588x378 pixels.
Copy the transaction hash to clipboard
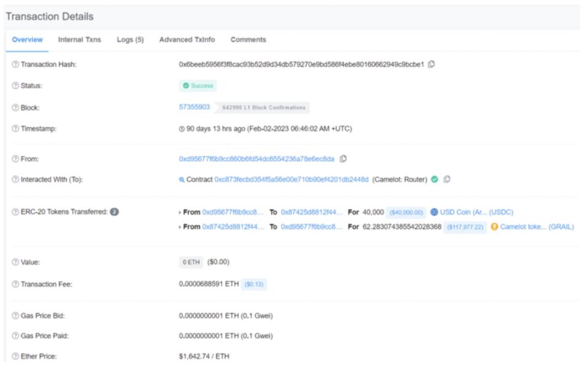[431, 64]
